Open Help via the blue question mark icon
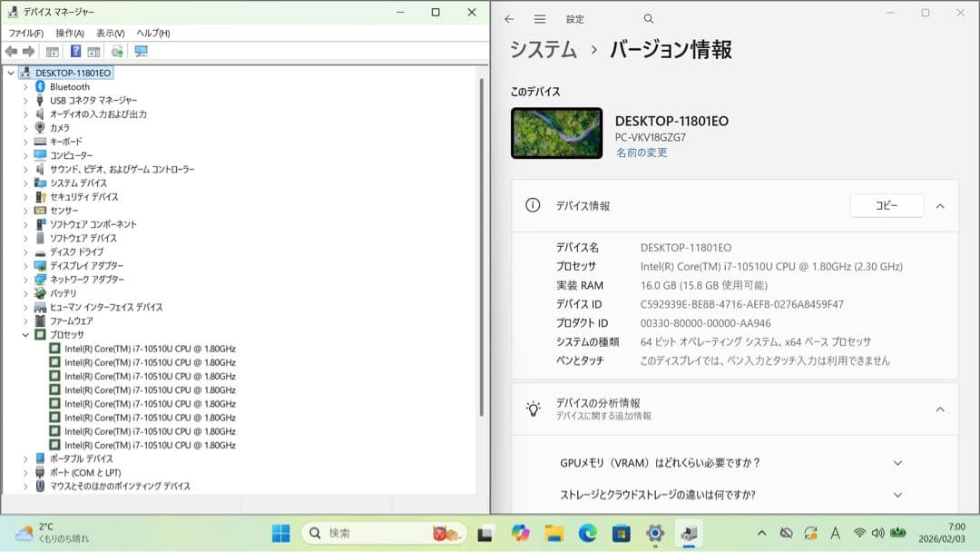Viewport: 980px width, 552px height. click(76, 52)
